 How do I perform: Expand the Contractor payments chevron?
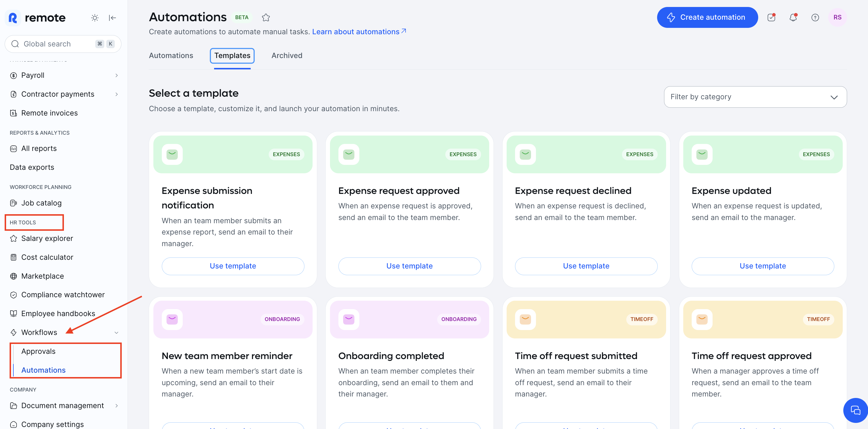click(x=116, y=94)
